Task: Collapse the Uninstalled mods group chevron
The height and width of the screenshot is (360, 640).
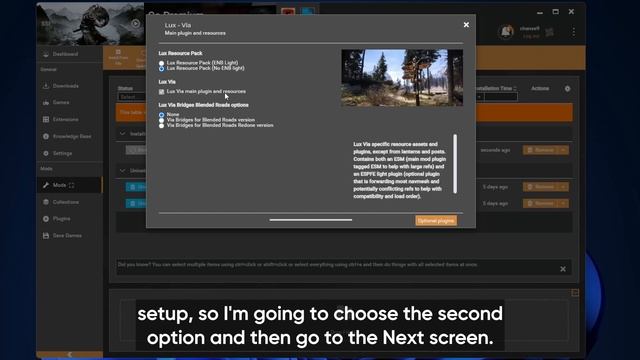Action: (123, 171)
